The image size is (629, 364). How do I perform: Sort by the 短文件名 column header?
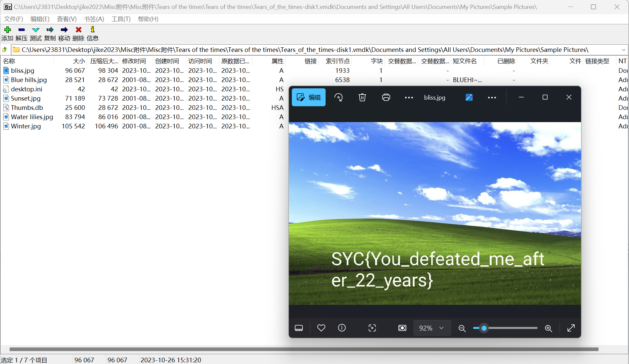(x=467, y=61)
